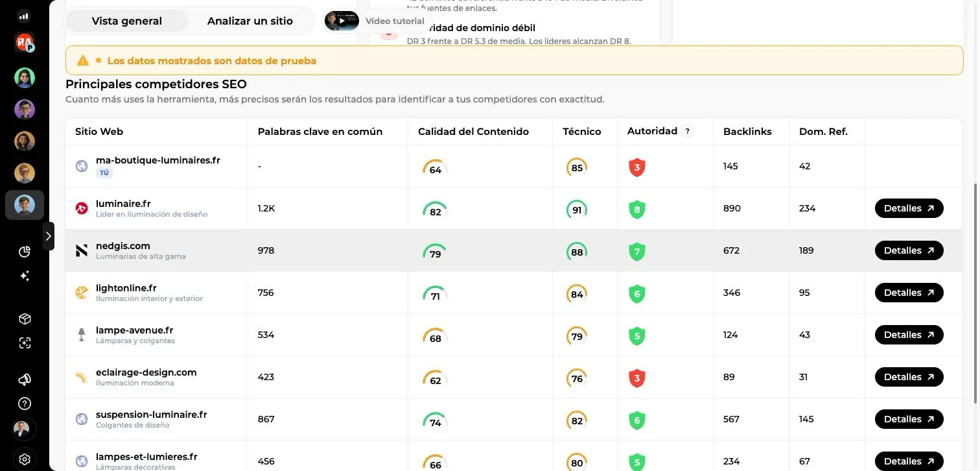Select the green-background avatar in the sidebar
This screenshot has height=471, width=980.
click(25, 78)
